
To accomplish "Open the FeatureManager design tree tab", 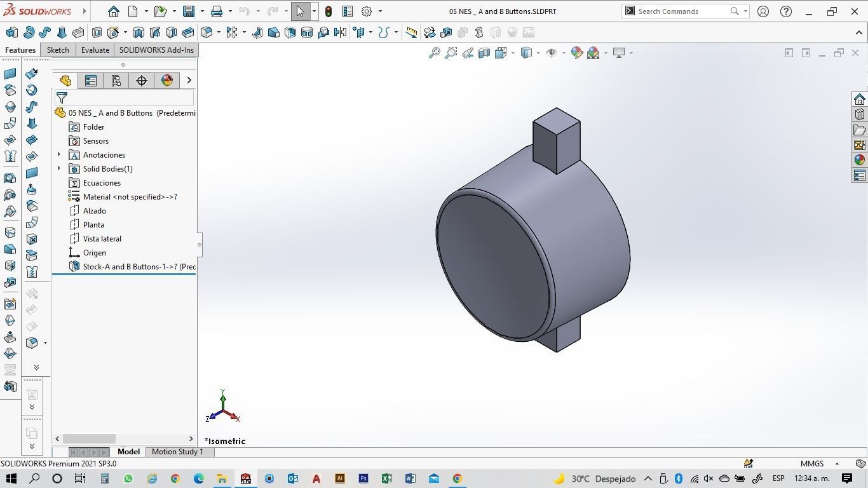I will coord(65,80).
